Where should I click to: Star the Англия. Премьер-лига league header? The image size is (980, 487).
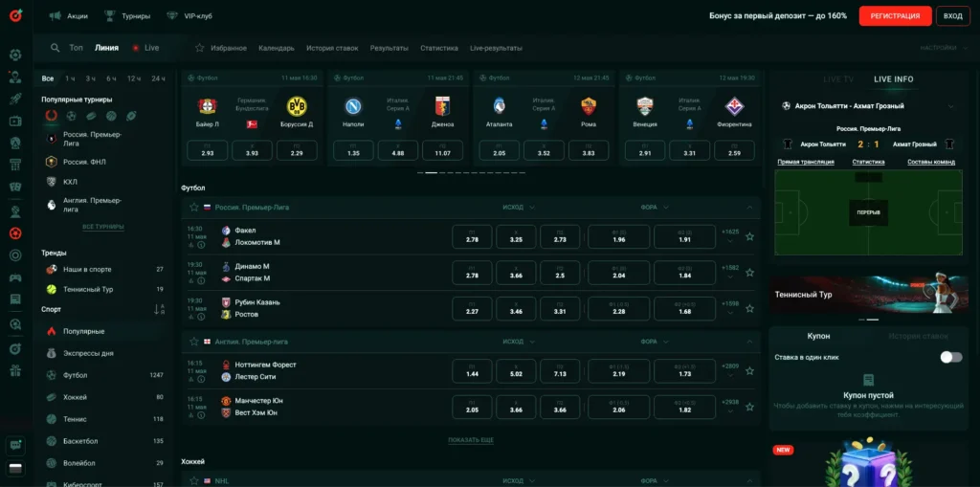[x=193, y=342]
